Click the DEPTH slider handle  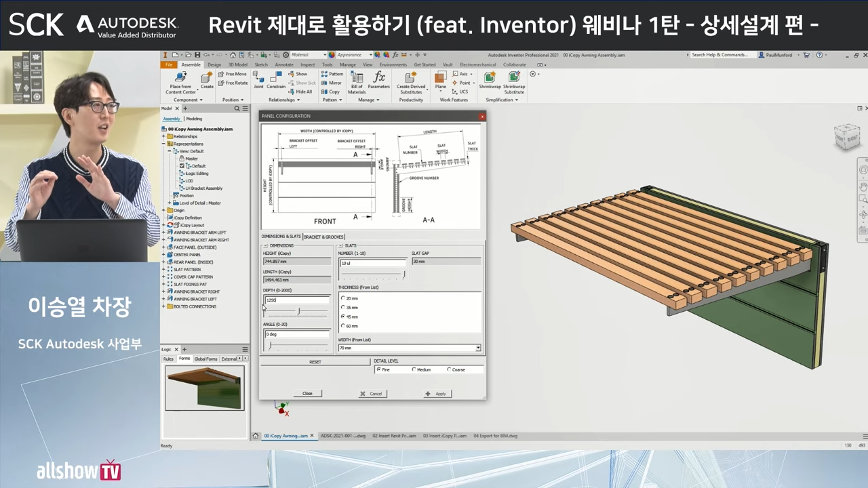click(x=299, y=311)
